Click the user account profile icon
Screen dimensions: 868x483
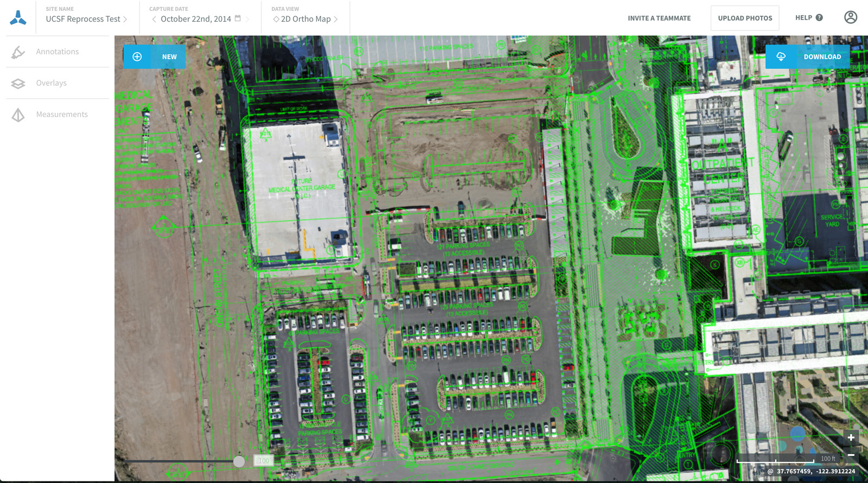click(x=850, y=17)
